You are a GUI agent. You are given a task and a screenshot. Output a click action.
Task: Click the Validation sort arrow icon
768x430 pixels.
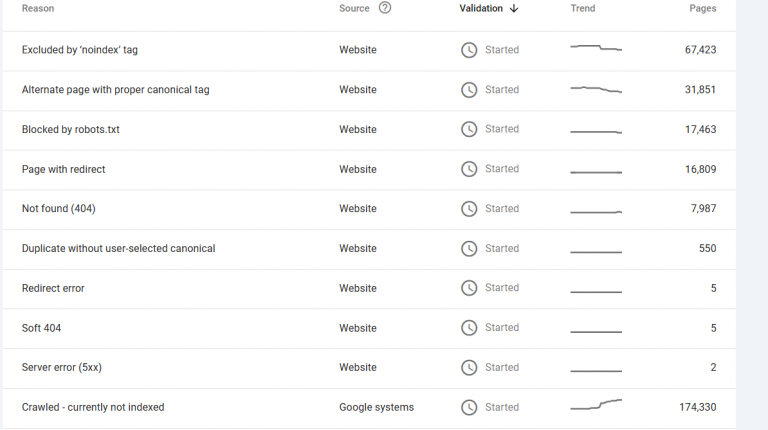pyautogui.click(x=514, y=8)
